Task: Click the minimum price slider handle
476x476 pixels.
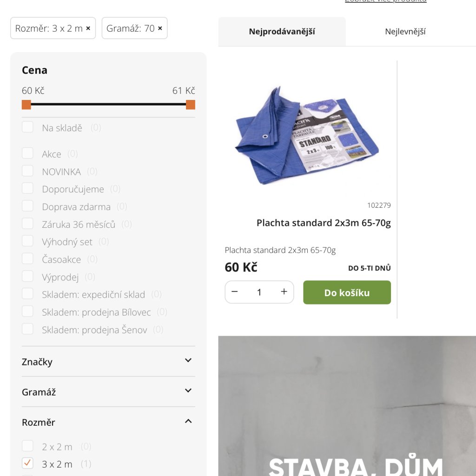Action: [x=26, y=105]
